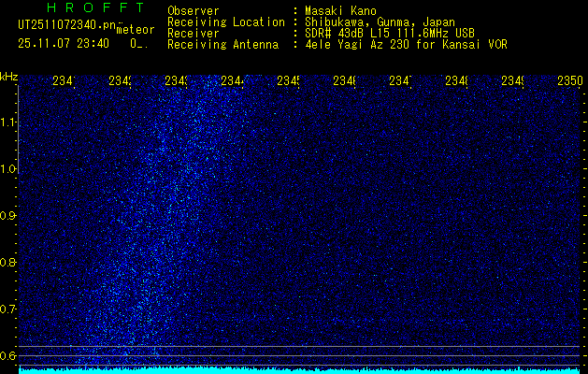Click the 'Receiver' field label
The height and width of the screenshot is (374, 588).
pos(194,33)
